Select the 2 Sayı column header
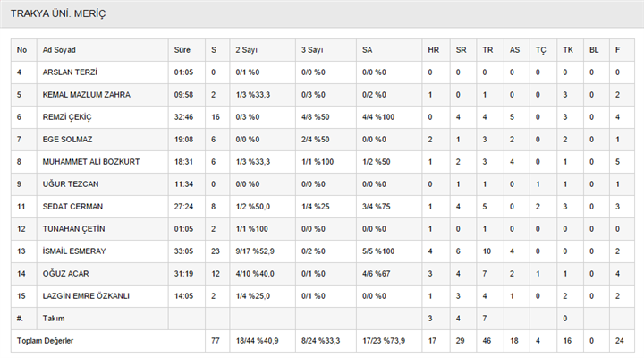 [x=247, y=50]
